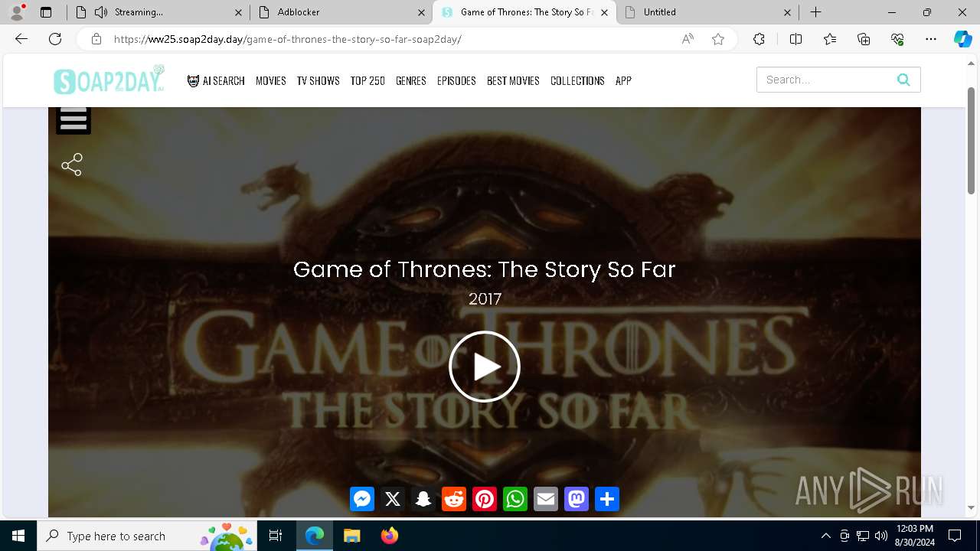
Task: Click scrollbar down arrow
Action: (x=972, y=508)
